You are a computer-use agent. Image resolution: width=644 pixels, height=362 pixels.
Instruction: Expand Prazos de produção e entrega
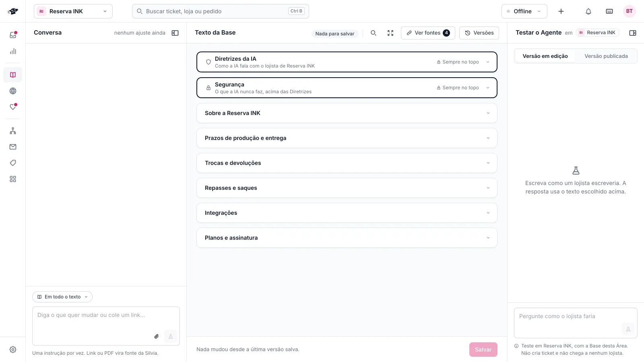click(x=347, y=138)
